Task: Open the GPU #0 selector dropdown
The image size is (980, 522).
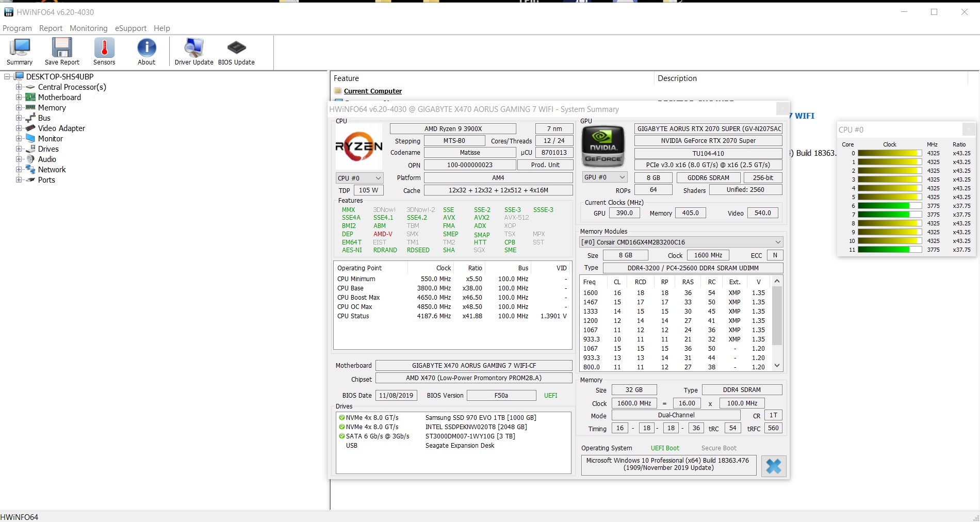Action: (605, 177)
